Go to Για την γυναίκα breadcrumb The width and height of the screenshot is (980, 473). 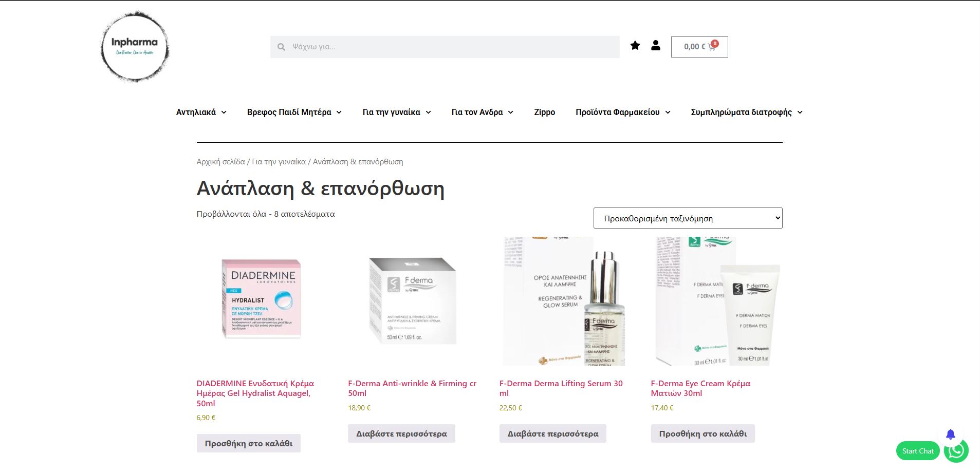[x=279, y=162]
